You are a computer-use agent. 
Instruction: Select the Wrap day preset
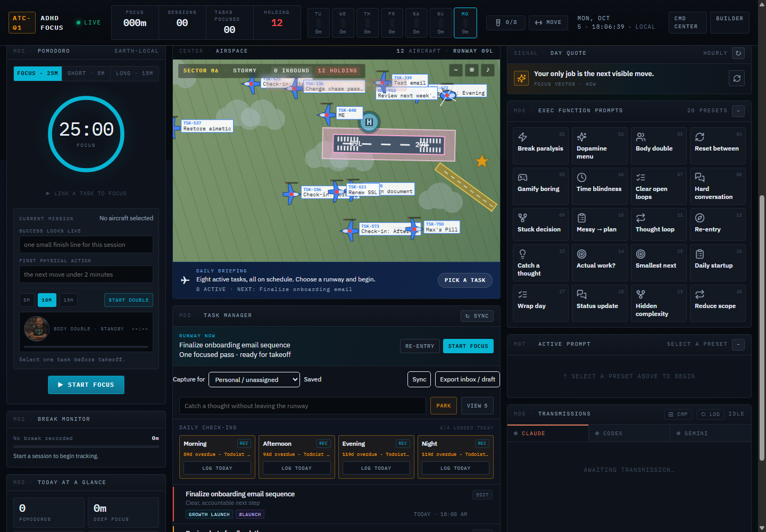click(540, 303)
